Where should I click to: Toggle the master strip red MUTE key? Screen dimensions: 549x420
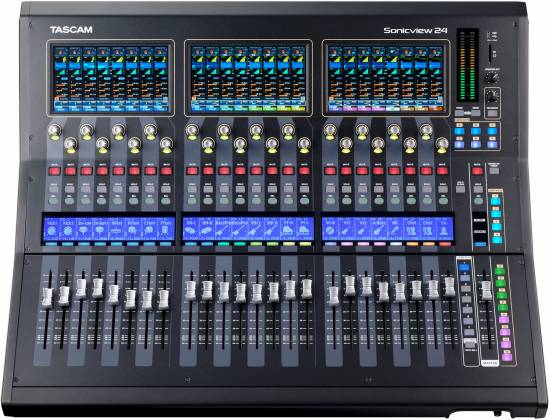(477, 171)
